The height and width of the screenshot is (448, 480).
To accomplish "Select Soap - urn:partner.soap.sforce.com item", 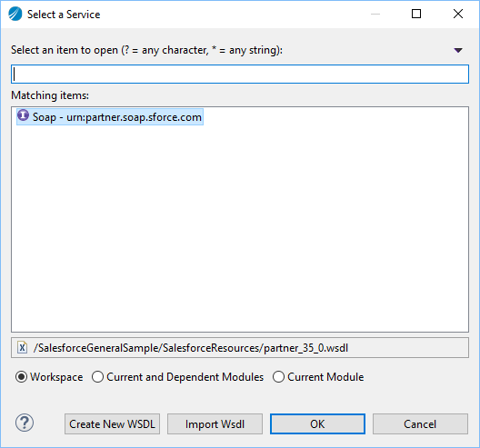I will (110, 117).
